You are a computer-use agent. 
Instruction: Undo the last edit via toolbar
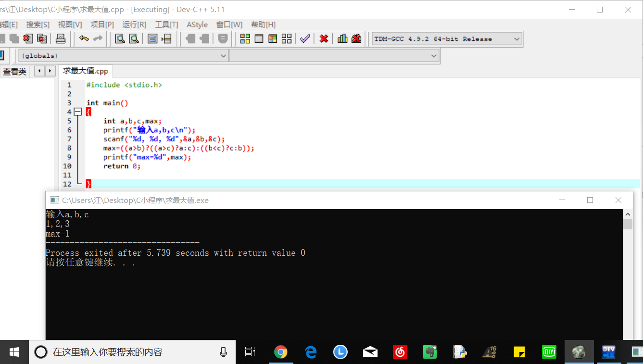pos(84,39)
